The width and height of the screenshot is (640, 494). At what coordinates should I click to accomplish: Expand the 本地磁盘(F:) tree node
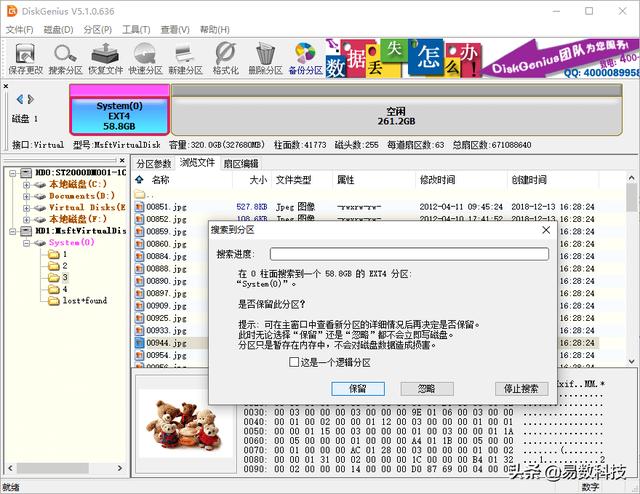pos(27,220)
